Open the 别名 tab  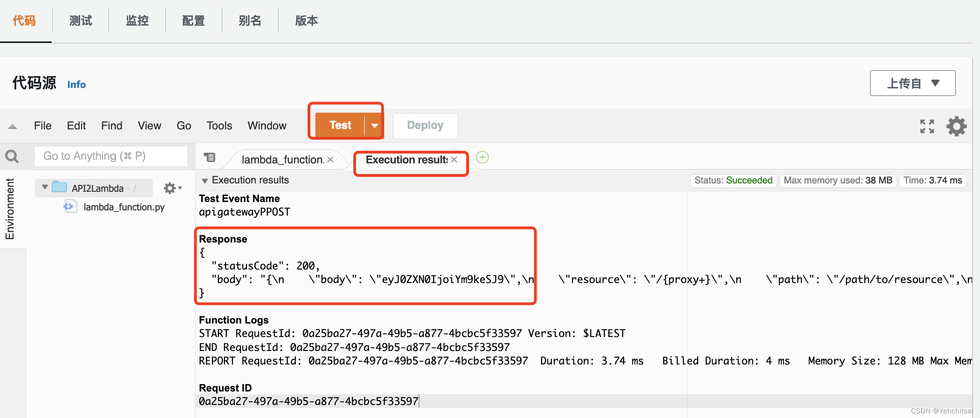(250, 21)
